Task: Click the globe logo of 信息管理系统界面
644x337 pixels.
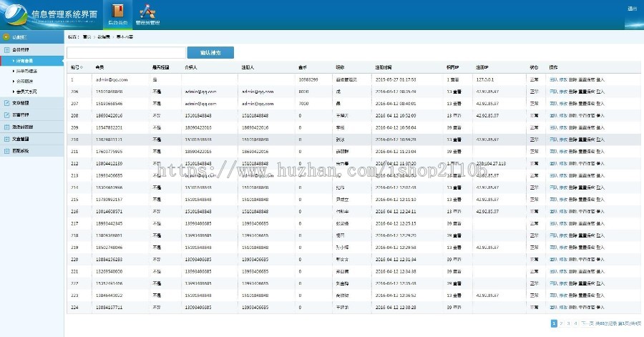Action: [x=15, y=15]
